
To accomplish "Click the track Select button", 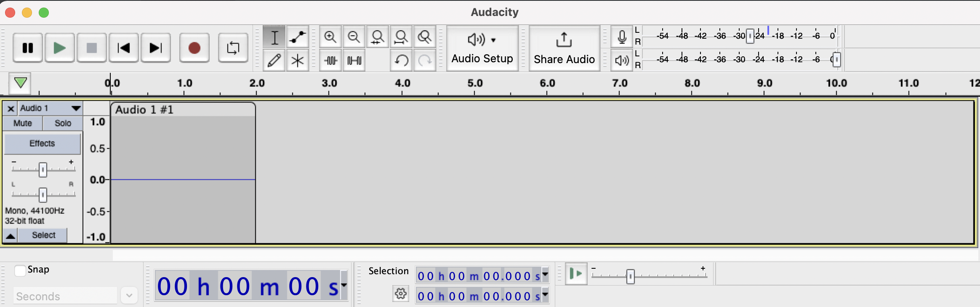I will tap(43, 235).
